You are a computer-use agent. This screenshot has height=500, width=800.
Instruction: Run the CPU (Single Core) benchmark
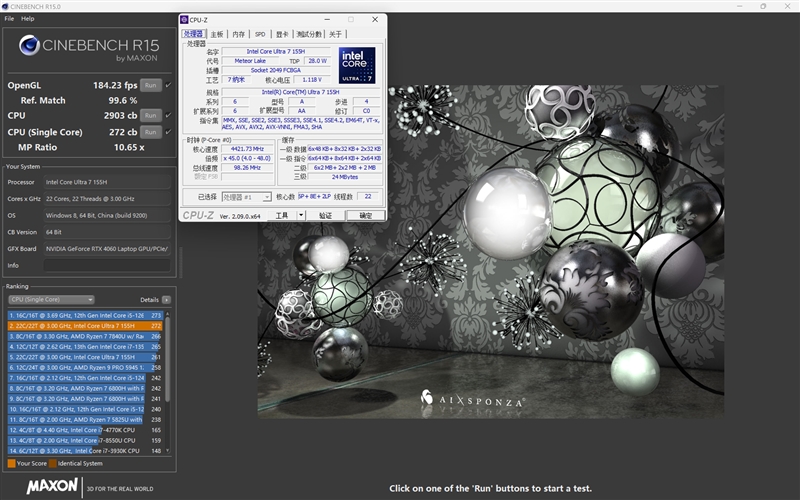point(151,132)
